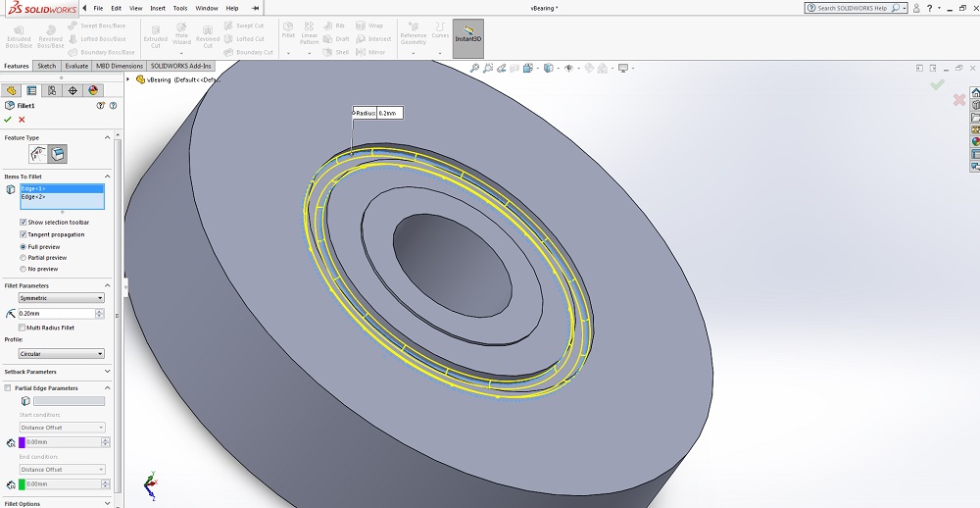This screenshot has height=508, width=980.
Task: Click the Previous View icon
Action: (x=501, y=69)
